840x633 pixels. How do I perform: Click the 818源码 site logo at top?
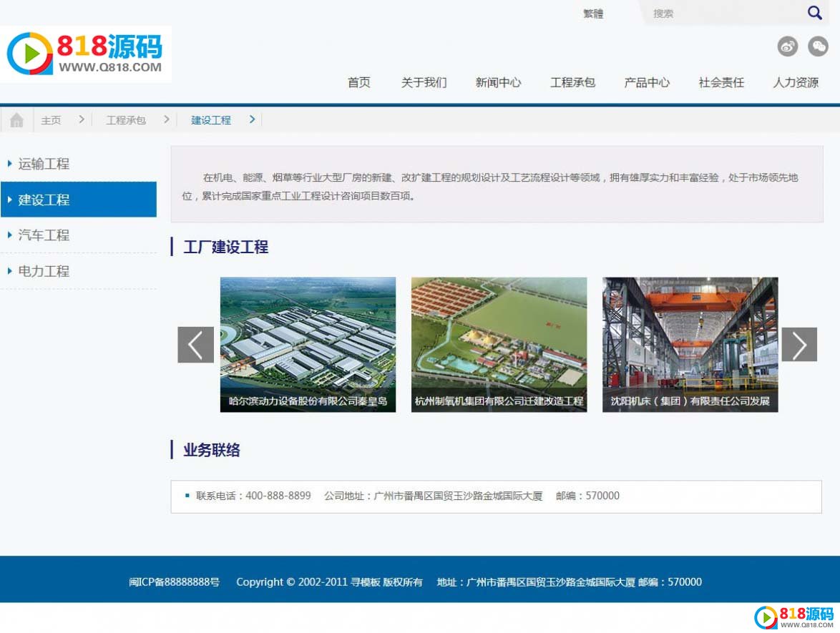click(86, 54)
